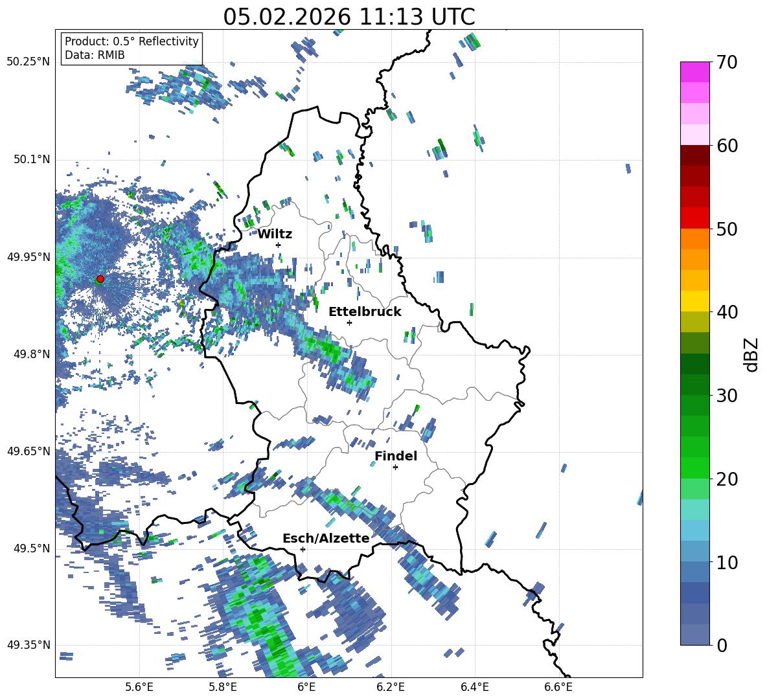Image resolution: width=767 pixels, height=700 pixels.
Task: Click the 6.2°E longitude label
Action: [391, 688]
